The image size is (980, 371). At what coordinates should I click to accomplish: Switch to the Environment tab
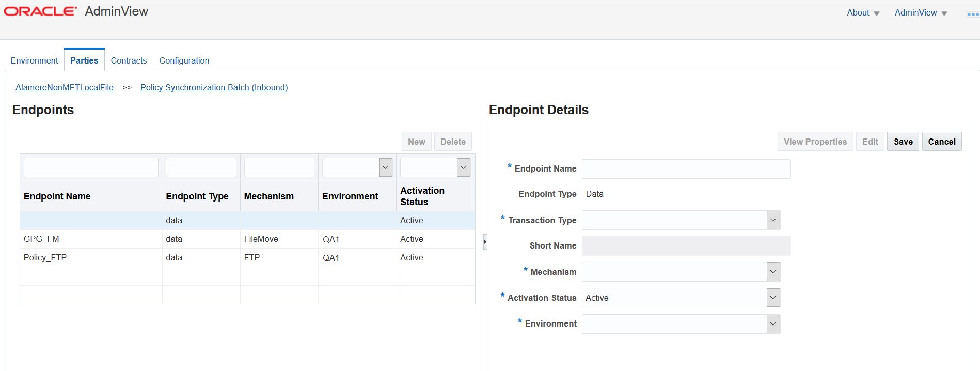[34, 60]
